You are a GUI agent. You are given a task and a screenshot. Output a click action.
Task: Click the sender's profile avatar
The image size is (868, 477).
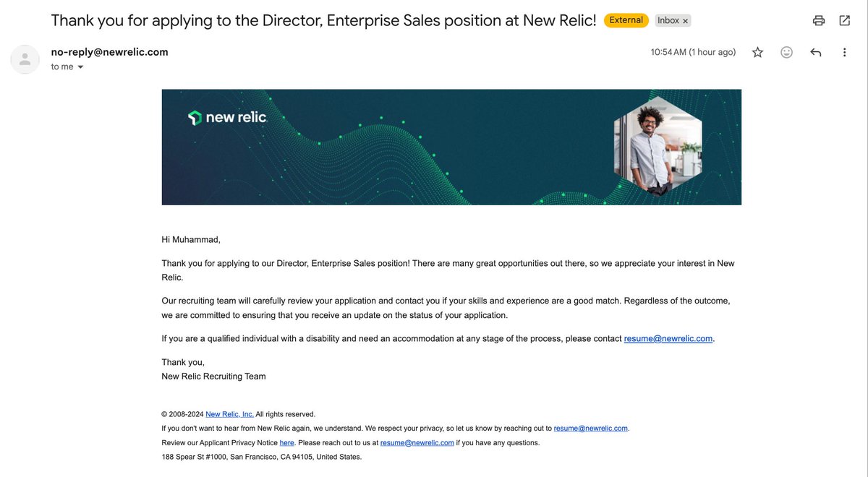click(x=25, y=59)
